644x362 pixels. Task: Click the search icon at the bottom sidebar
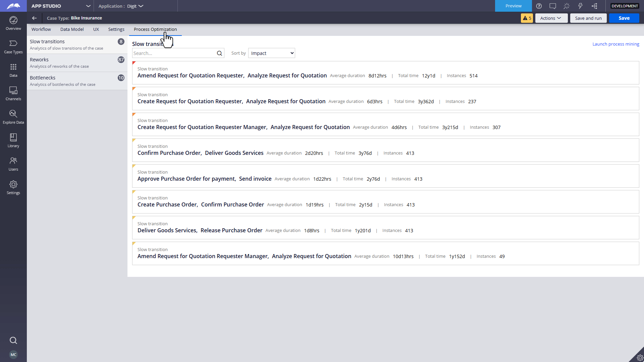tap(13, 341)
